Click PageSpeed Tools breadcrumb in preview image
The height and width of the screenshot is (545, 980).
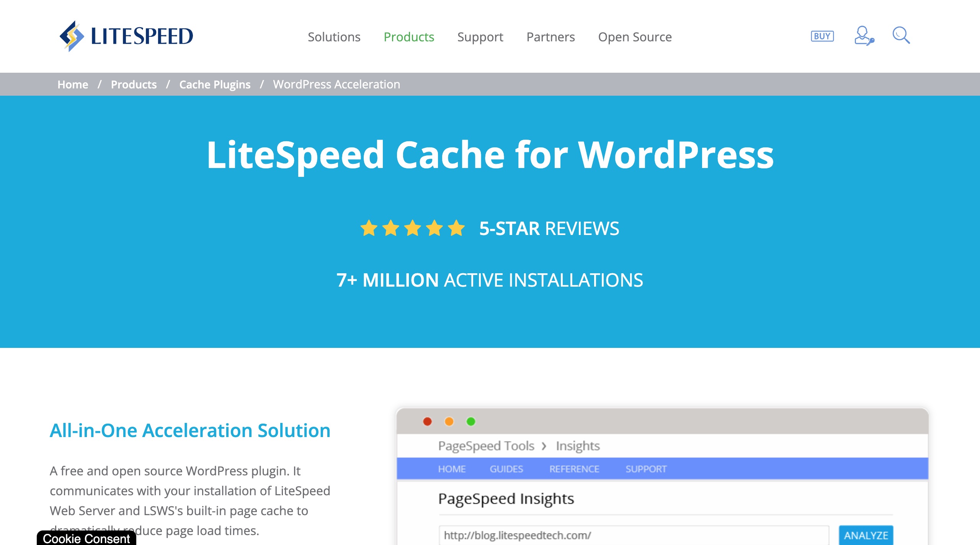[486, 446]
